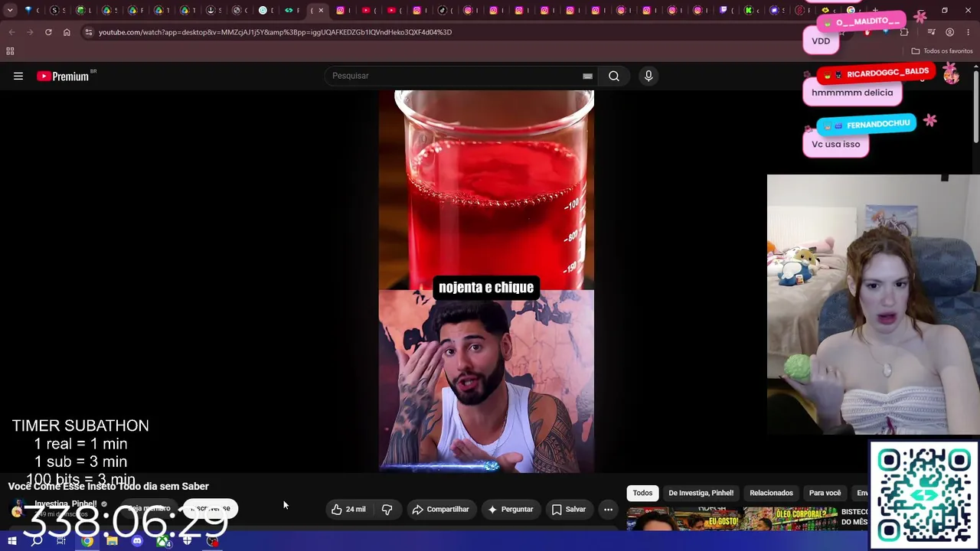Dislike the video with thumbs down

tap(387, 509)
